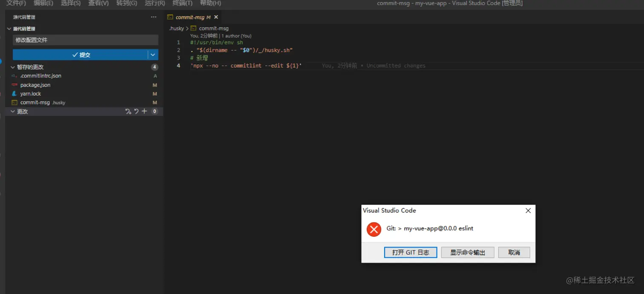Click the .husky breadcrumb segment
The width and height of the screenshot is (644, 294).
pos(176,29)
